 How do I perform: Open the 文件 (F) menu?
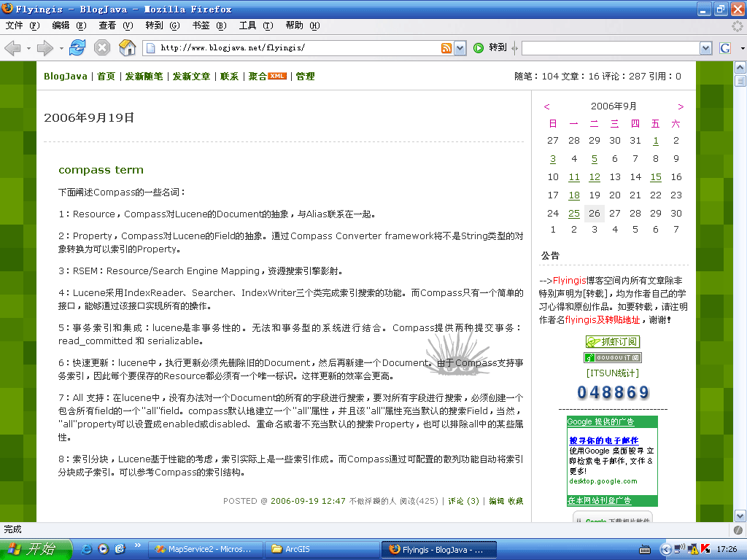click(x=23, y=26)
